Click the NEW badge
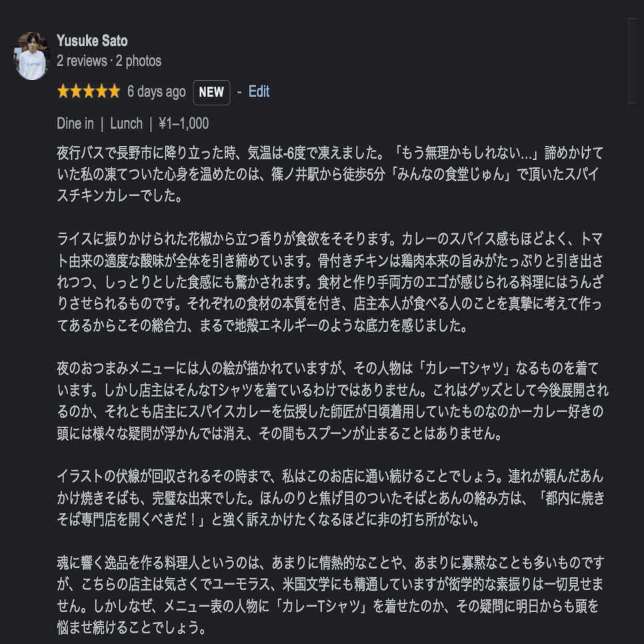This screenshot has width=644, height=644. pos(211,93)
